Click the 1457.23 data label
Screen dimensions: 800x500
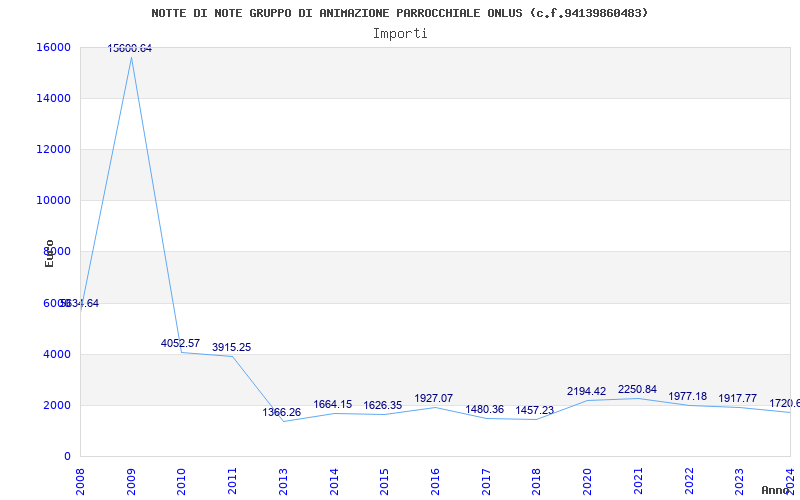535,410
